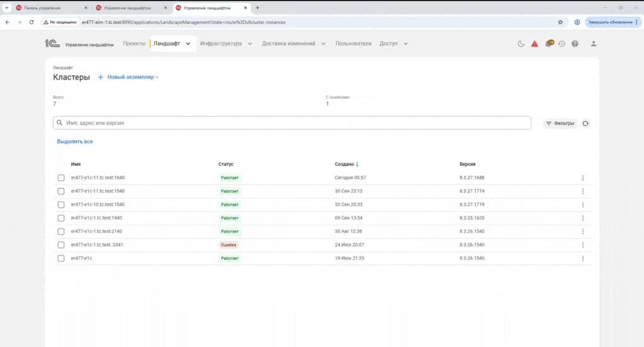Expand the Доставка изменений dropdown
644x347 pixels.
point(323,44)
